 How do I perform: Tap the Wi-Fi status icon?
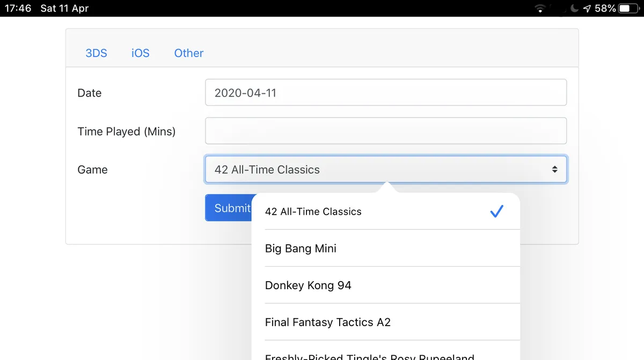540,9
